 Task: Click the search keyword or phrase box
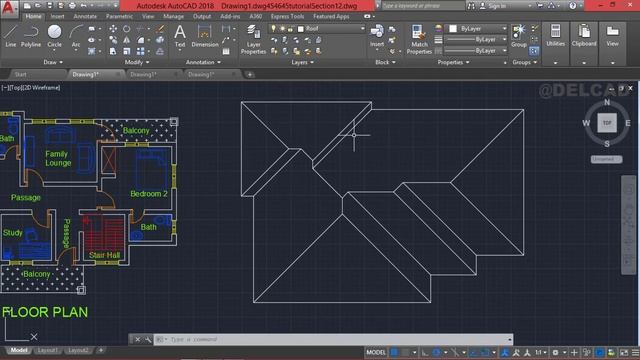(x=422, y=6)
